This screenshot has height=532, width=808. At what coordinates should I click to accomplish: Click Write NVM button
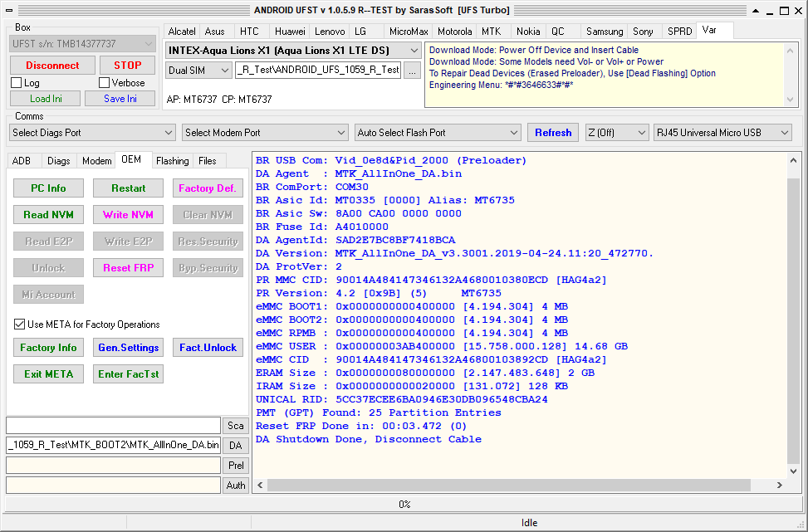tap(128, 215)
